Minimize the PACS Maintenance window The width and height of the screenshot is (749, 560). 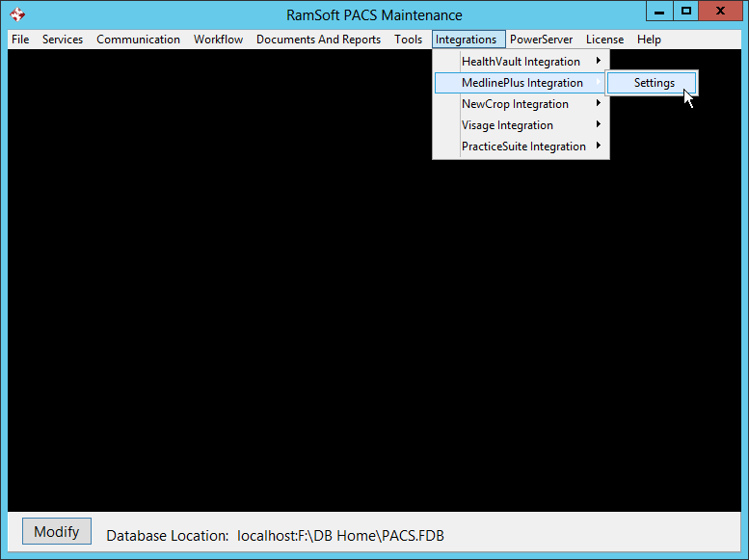coord(658,11)
